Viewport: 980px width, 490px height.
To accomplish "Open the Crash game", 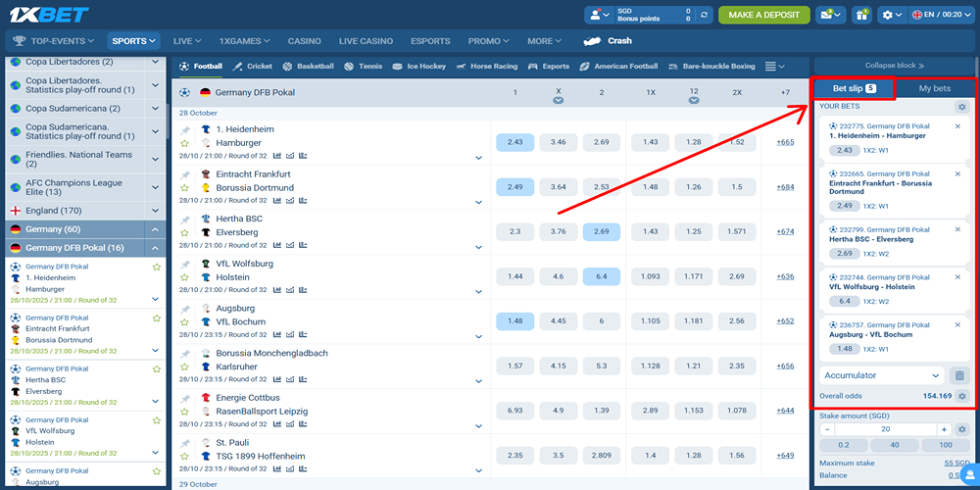I will coord(608,41).
